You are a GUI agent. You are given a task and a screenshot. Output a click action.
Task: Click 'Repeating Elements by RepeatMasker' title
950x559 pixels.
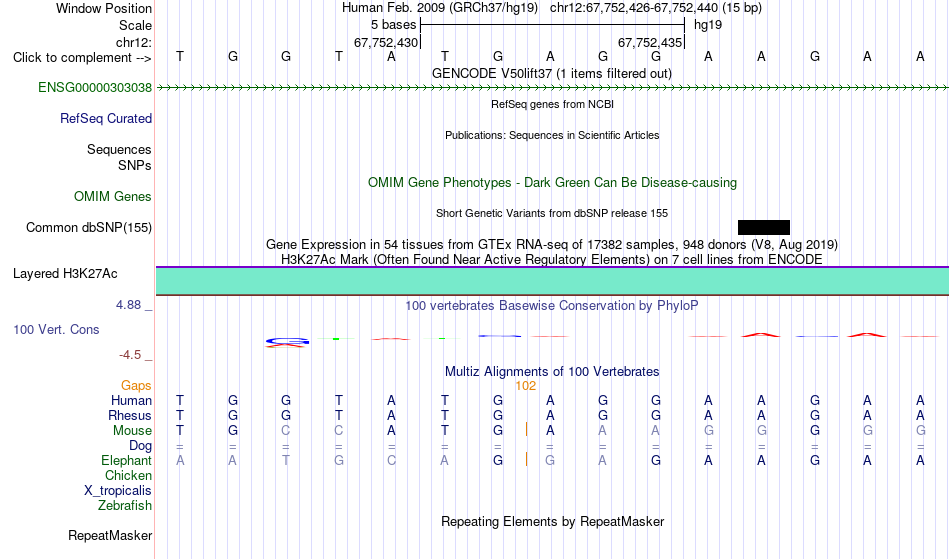[553, 522]
